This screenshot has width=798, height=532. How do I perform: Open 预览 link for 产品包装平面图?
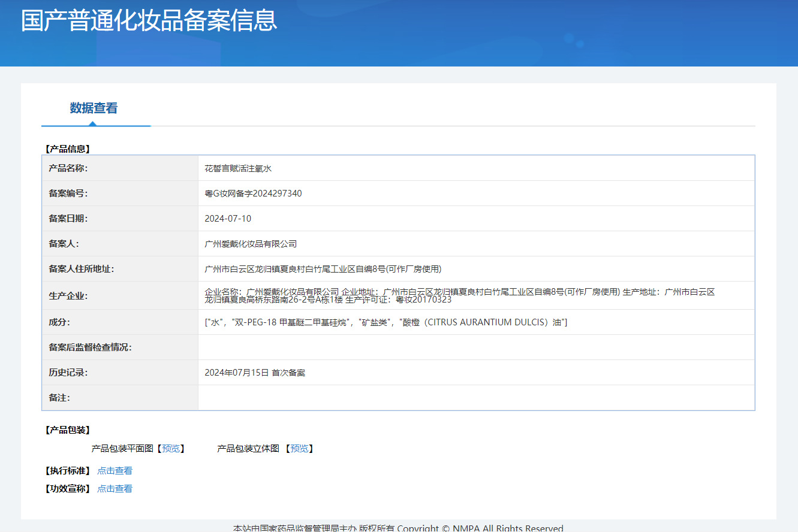[171, 449]
